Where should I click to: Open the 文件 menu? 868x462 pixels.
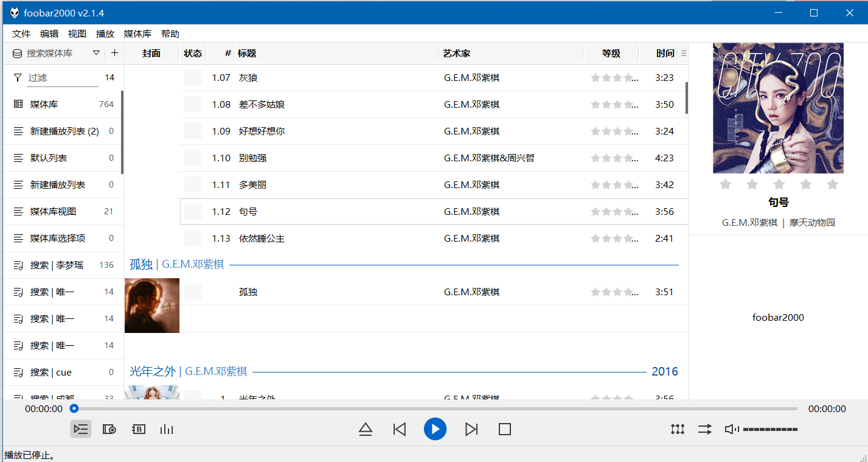pyautogui.click(x=21, y=33)
